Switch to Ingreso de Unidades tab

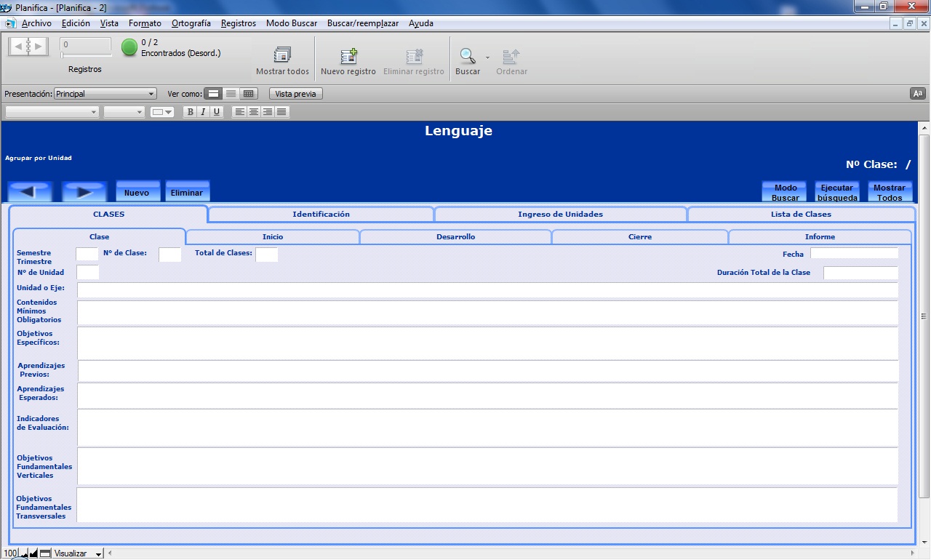click(560, 215)
